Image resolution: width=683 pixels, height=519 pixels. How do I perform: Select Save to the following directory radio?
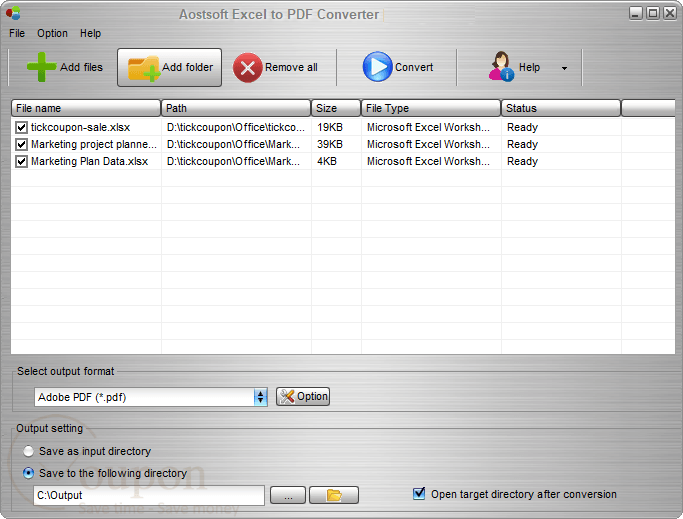coord(28,473)
